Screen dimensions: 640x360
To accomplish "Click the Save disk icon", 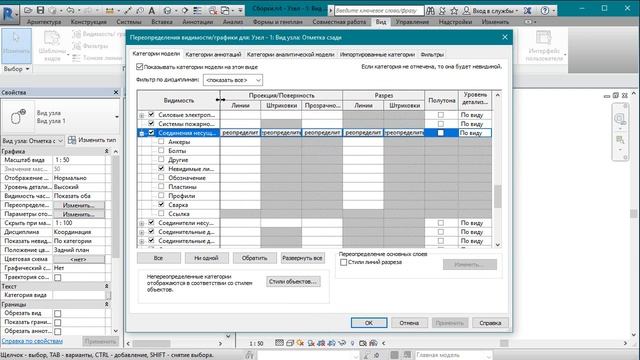I will click(40, 10).
